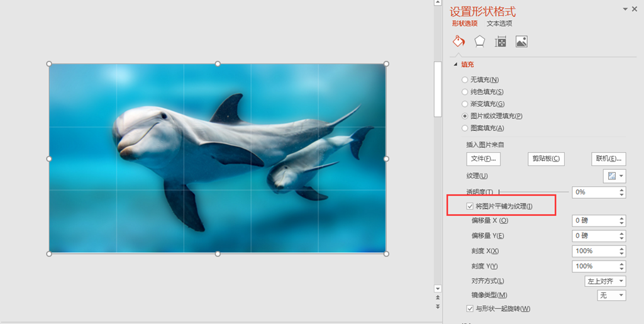
Task: Select the 无填充 radio option
Action: click(x=465, y=80)
